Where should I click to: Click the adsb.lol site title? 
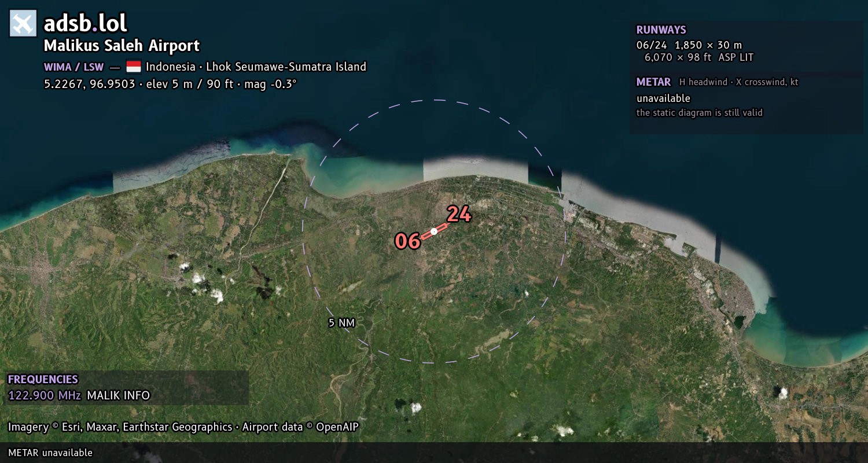86,24
